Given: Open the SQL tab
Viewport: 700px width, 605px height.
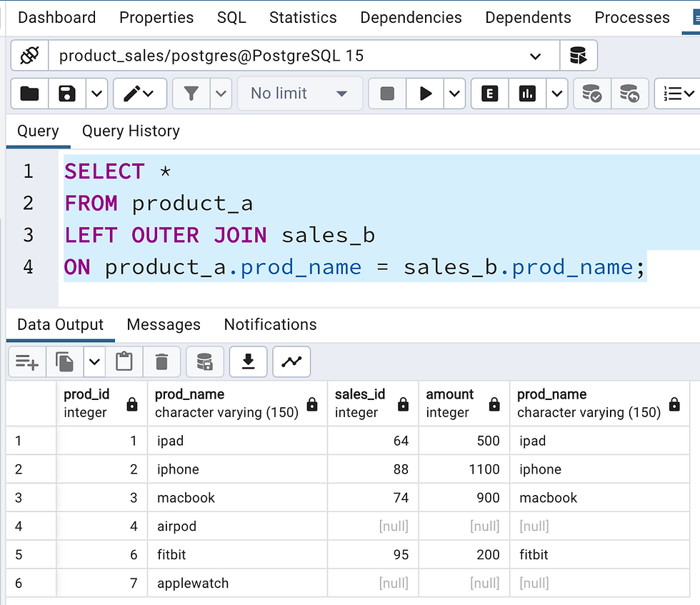Looking at the screenshot, I should coord(231,17).
